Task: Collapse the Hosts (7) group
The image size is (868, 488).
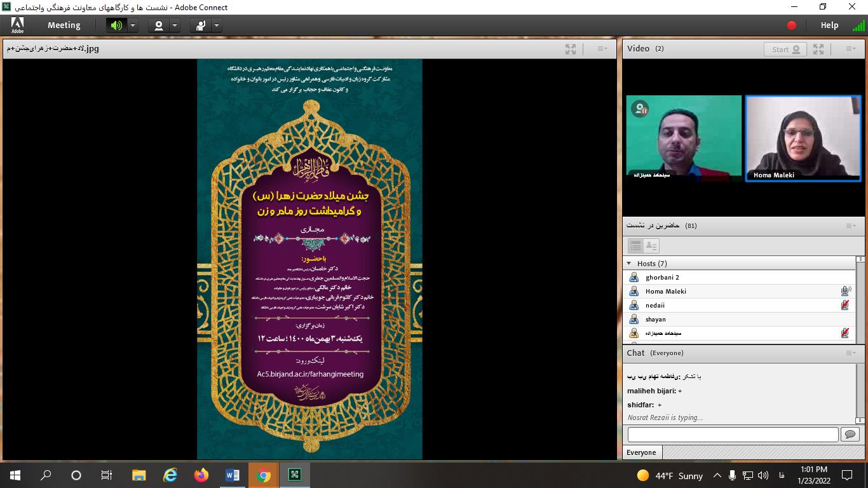Action: pos(629,264)
